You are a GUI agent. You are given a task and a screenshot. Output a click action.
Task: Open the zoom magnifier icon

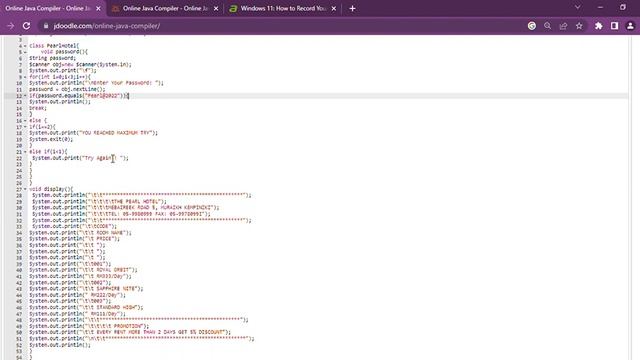(547, 26)
